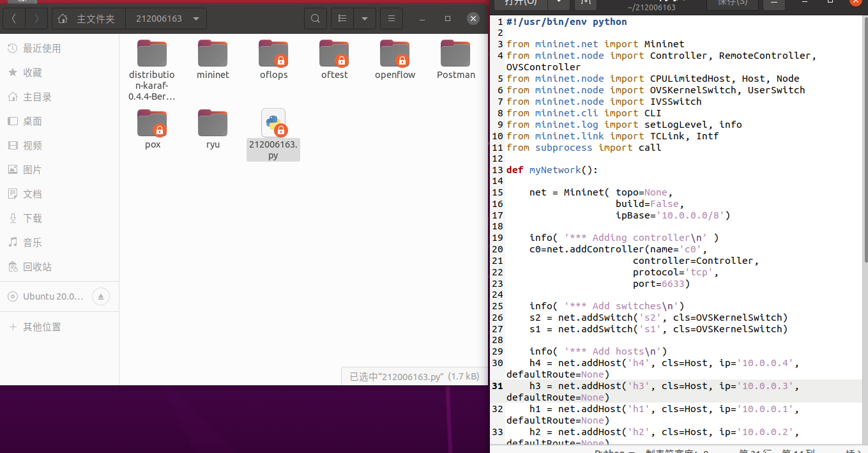Screen dimensions: 868x453
Task: Go to 主目录 in sidebar
Action: click(59, 97)
